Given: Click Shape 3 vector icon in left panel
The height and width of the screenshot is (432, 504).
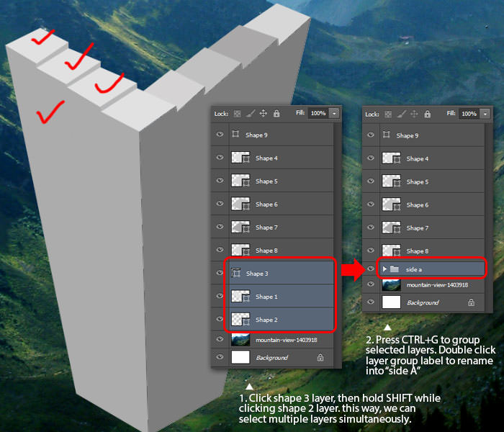Looking at the screenshot, I should (236, 273).
